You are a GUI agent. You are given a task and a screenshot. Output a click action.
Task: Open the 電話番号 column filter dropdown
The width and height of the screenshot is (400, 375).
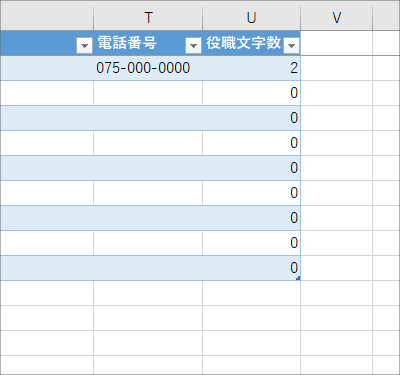click(x=193, y=45)
